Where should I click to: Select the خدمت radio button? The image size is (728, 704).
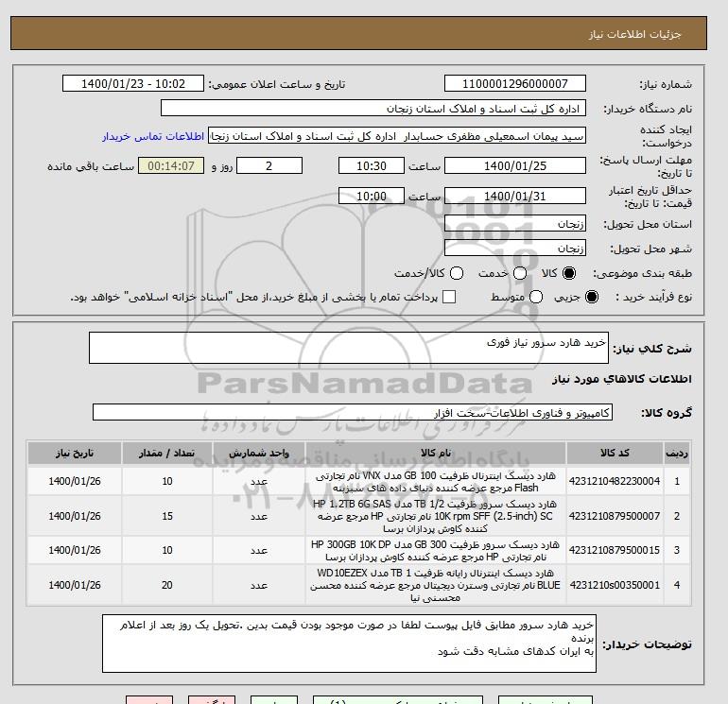(x=520, y=273)
